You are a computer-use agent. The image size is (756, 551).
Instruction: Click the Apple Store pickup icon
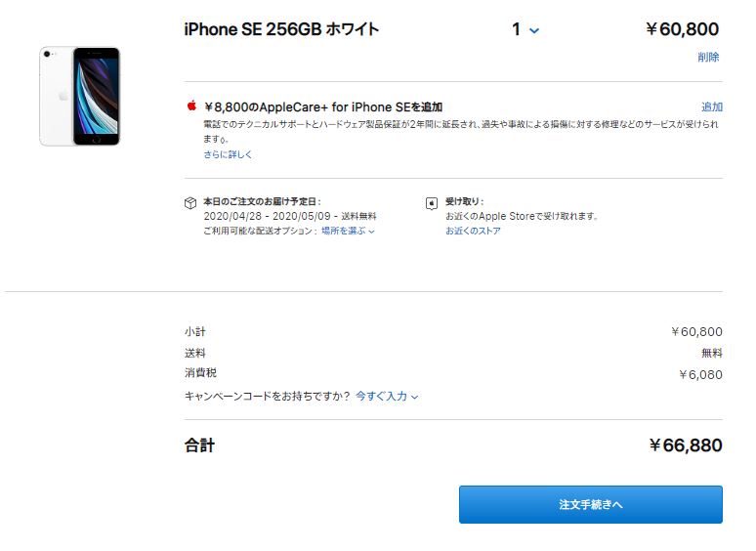pos(432,203)
